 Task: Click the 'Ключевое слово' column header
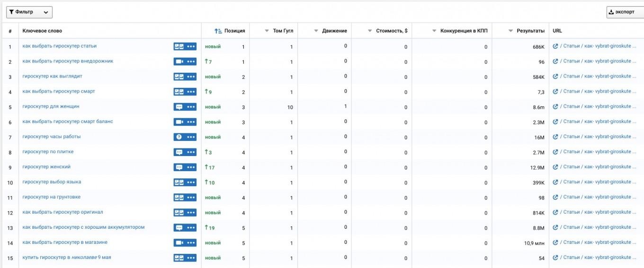coord(42,31)
